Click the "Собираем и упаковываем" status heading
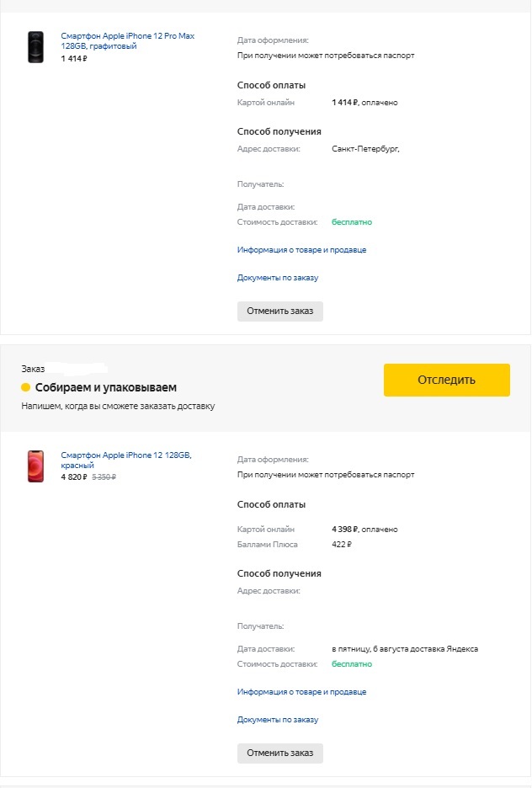 tap(106, 388)
